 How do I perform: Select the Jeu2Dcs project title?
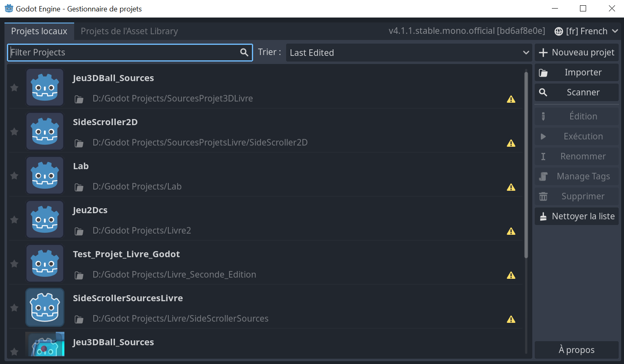coord(90,210)
